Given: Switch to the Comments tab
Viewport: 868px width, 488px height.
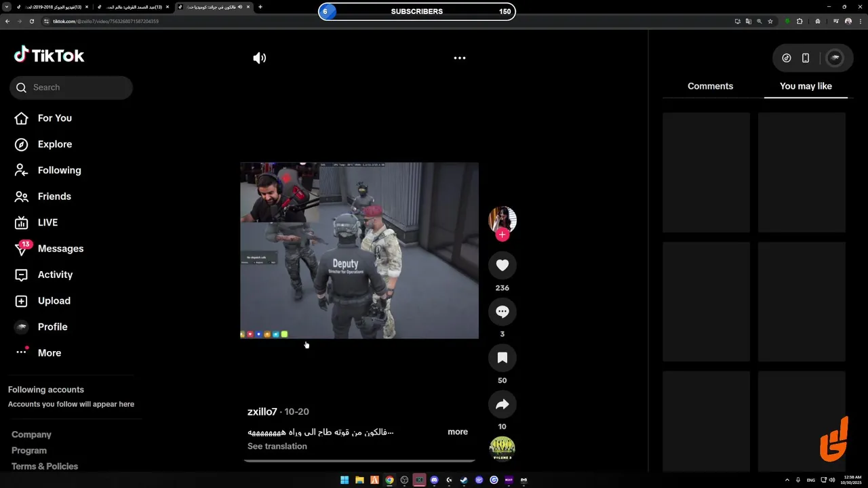Looking at the screenshot, I should [710, 86].
